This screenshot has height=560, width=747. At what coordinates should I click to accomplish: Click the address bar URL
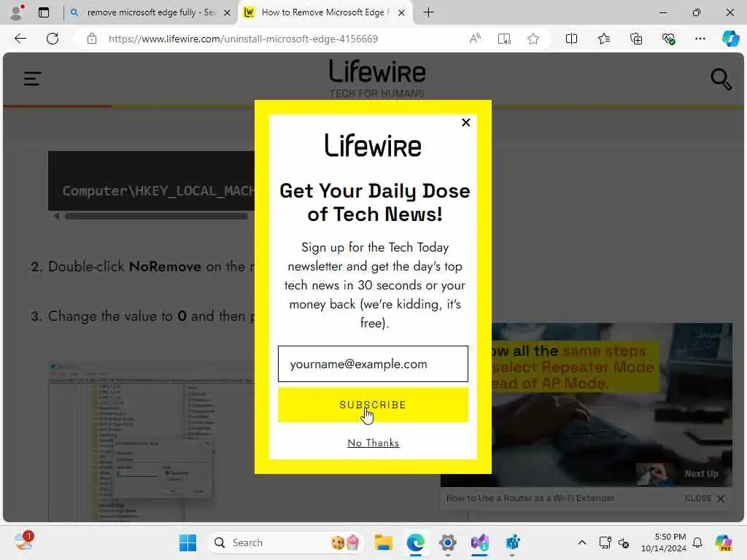[243, 39]
